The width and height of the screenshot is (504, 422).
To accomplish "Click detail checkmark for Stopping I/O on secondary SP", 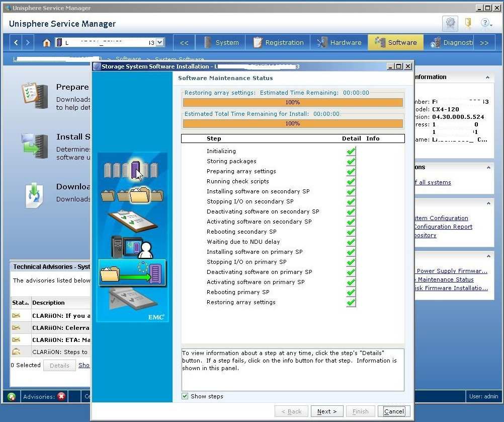I will [351, 201].
